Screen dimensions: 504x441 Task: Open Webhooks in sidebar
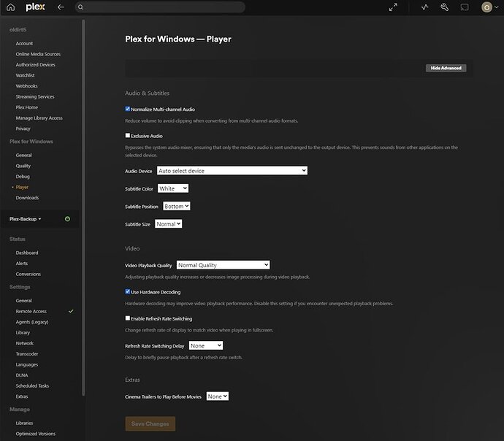27,85
